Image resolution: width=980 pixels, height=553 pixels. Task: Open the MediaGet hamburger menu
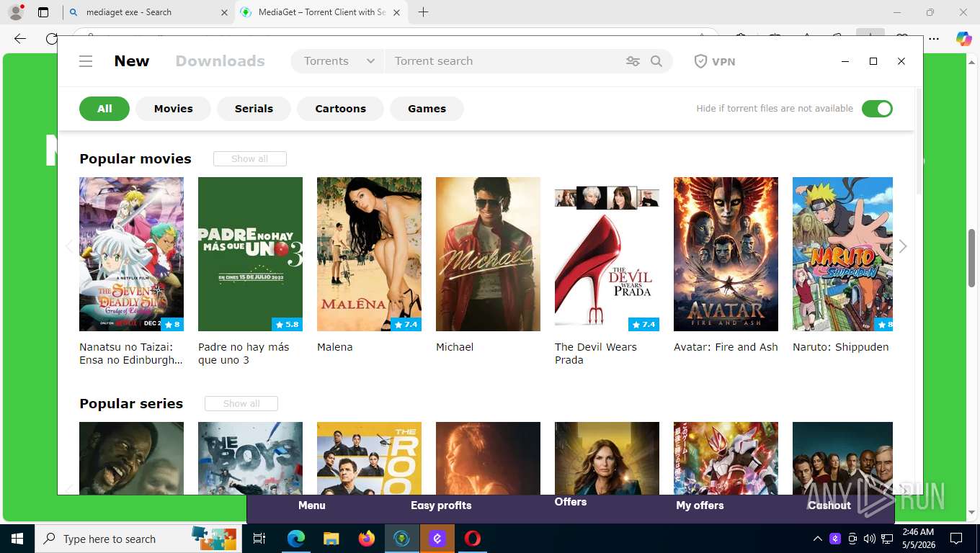pyautogui.click(x=86, y=61)
